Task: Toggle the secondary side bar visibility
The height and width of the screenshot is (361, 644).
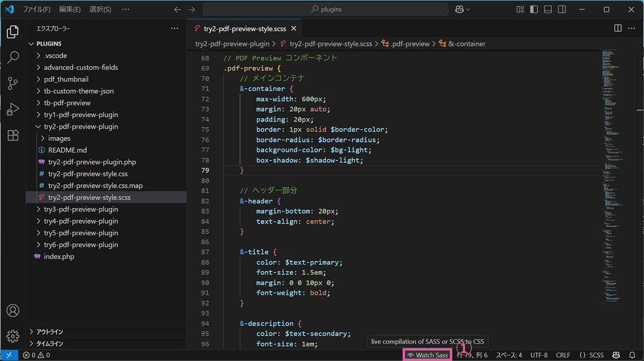Action: point(562,9)
